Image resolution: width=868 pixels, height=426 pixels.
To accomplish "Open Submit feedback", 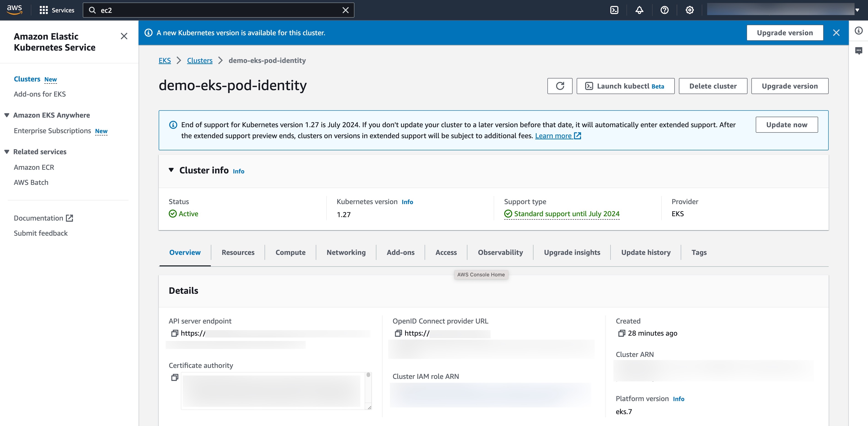I will 40,233.
